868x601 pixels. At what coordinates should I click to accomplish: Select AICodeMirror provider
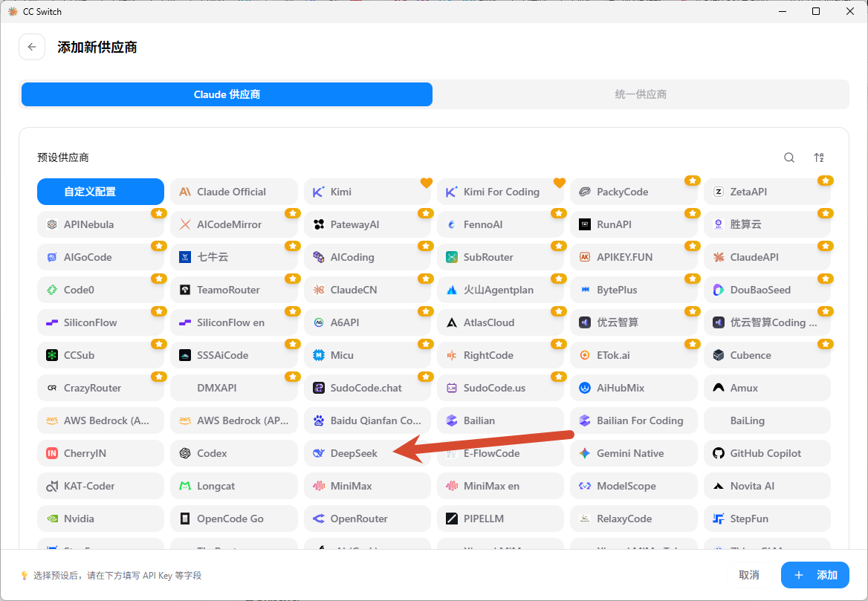(234, 224)
